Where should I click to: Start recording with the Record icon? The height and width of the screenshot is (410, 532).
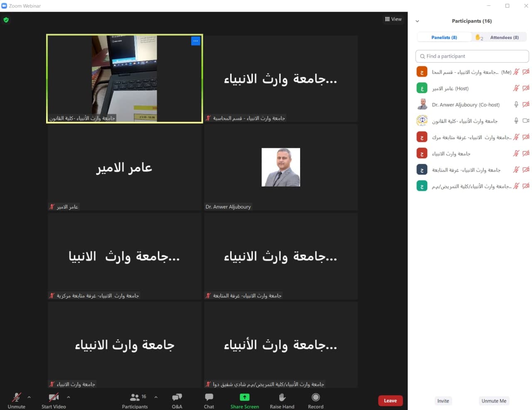click(315, 398)
